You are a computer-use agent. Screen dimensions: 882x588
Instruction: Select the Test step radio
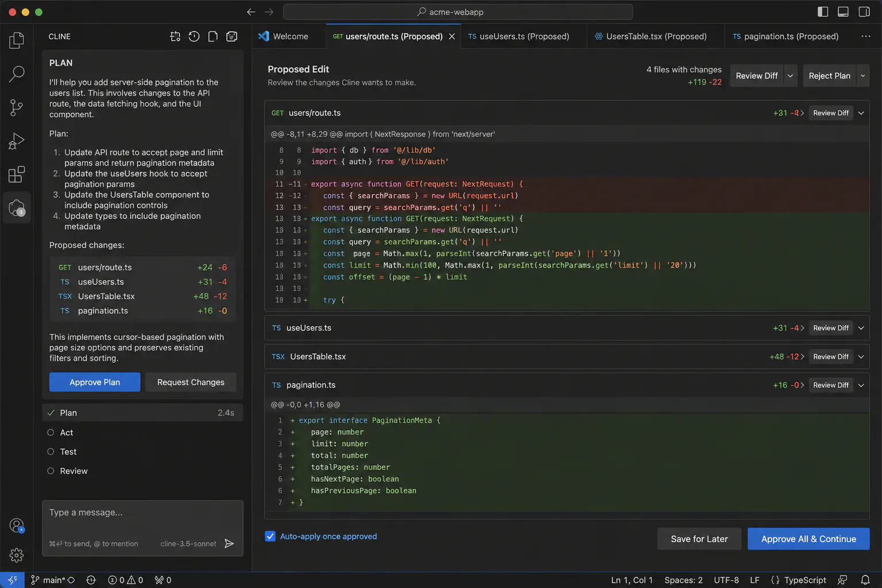pyautogui.click(x=51, y=452)
